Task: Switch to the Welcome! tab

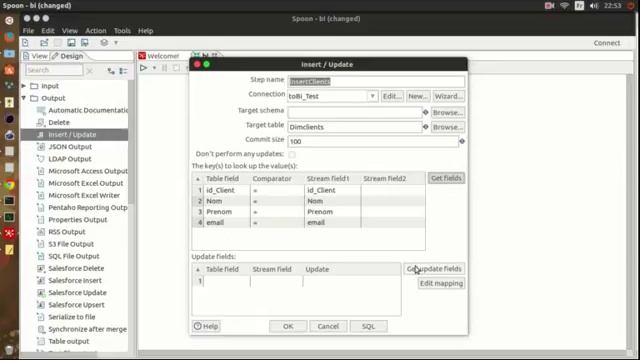Action: (159, 56)
